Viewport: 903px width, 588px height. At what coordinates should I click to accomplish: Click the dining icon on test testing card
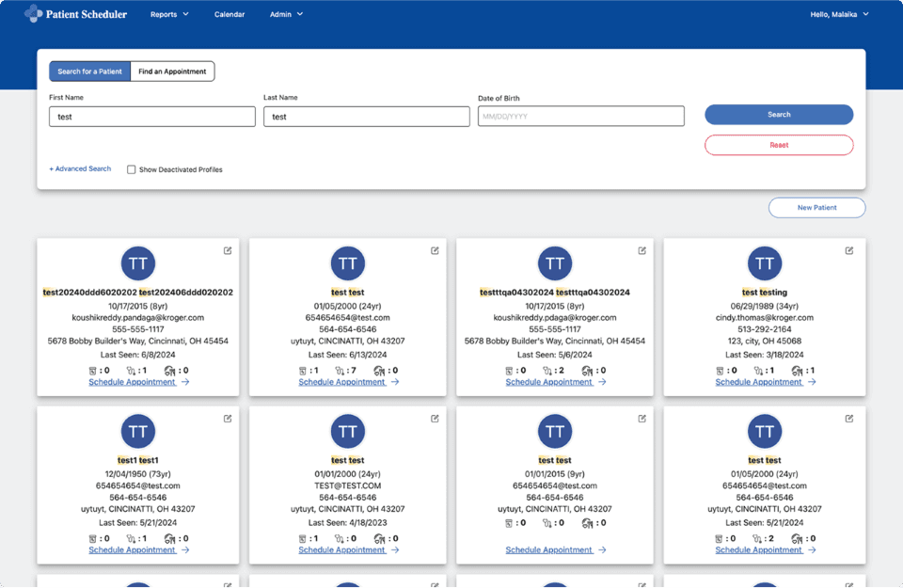pyautogui.click(x=797, y=371)
